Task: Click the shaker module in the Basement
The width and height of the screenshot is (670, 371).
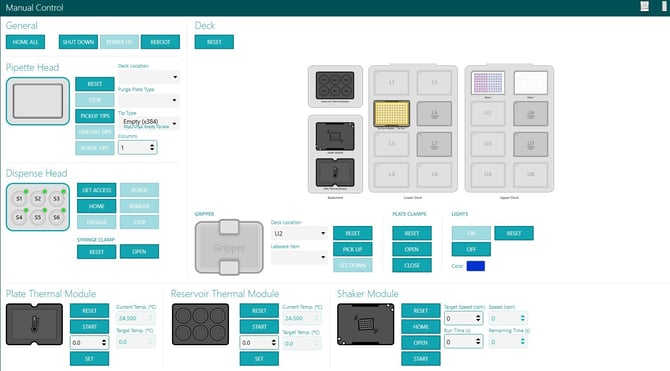Action: 335,136
